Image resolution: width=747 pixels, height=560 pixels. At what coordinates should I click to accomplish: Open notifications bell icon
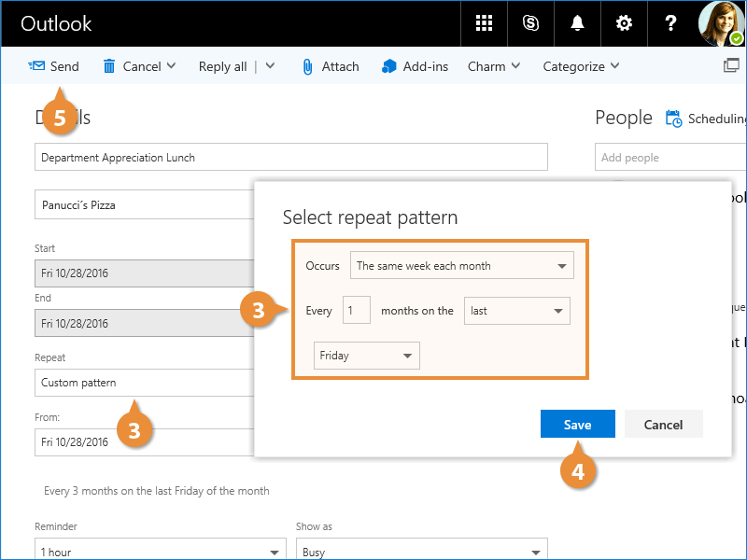click(x=577, y=23)
